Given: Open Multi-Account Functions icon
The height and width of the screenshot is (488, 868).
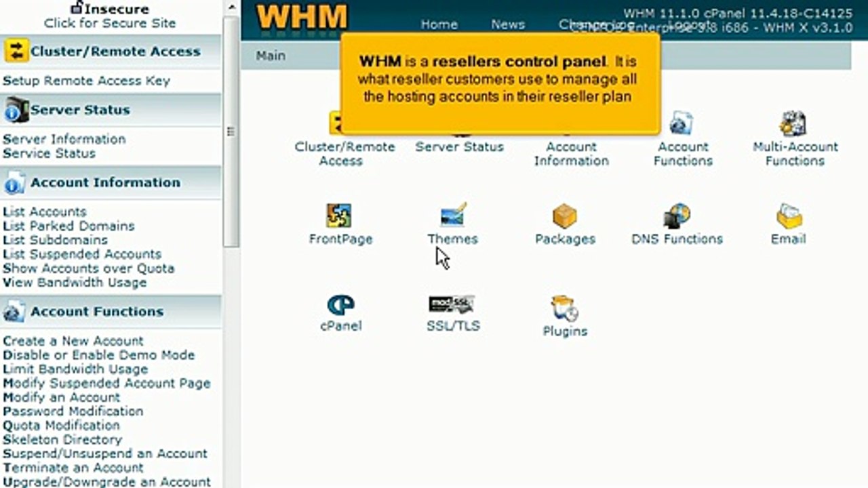Looking at the screenshot, I should click(792, 123).
